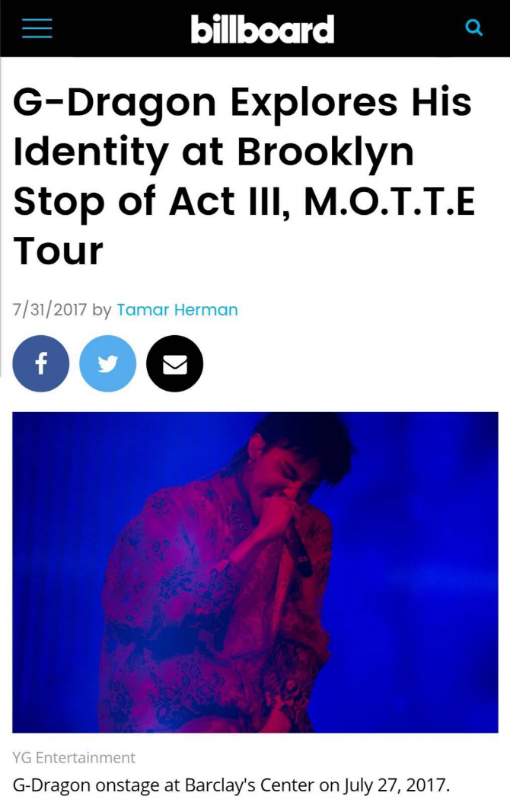
Task: Open search with the magnifier icon
Action: click(473, 27)
